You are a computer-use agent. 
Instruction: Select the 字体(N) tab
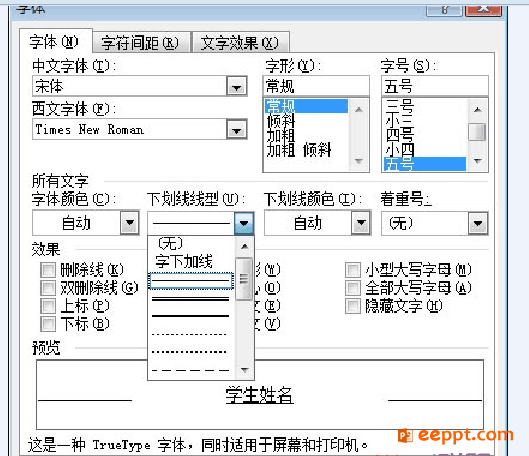(x=55, y=41)
